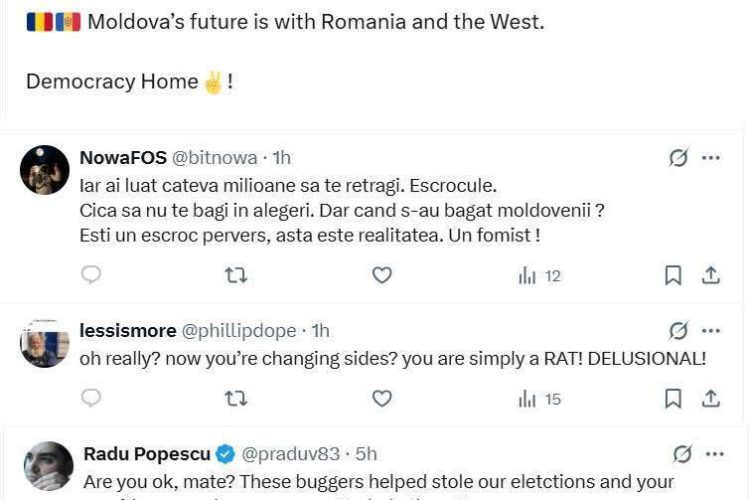Bookmark the lessismore tweet
Viewport: 750px width, 500px height.
point(674,398)
